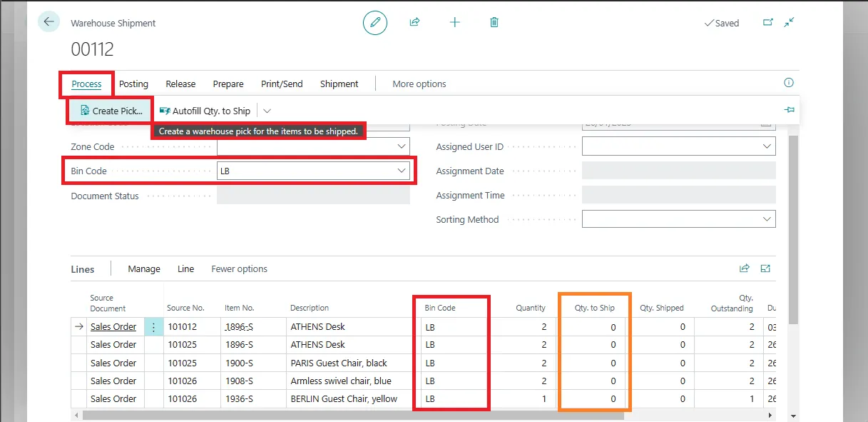Click Bin Code cell for Armless swivel chair

coord(454,381)
